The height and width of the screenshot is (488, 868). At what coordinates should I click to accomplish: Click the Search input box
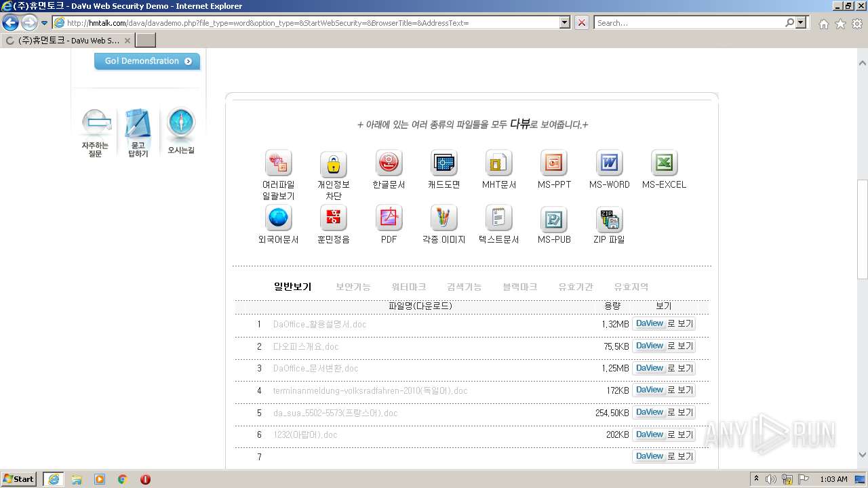[x=689, y=23]
